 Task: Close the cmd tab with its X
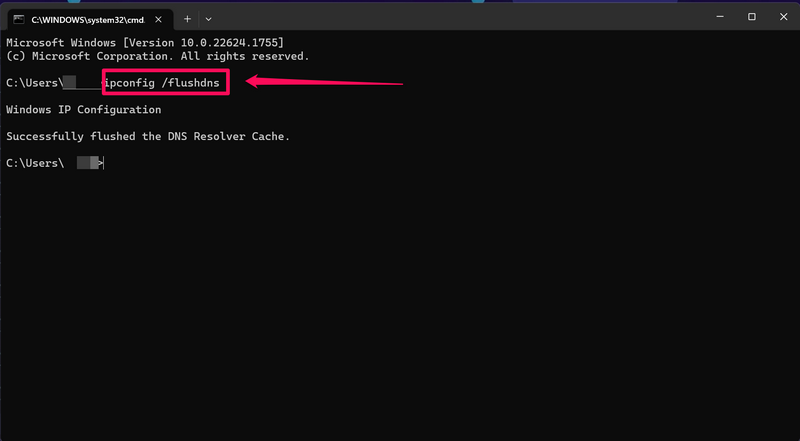click(x=160, y=17)
